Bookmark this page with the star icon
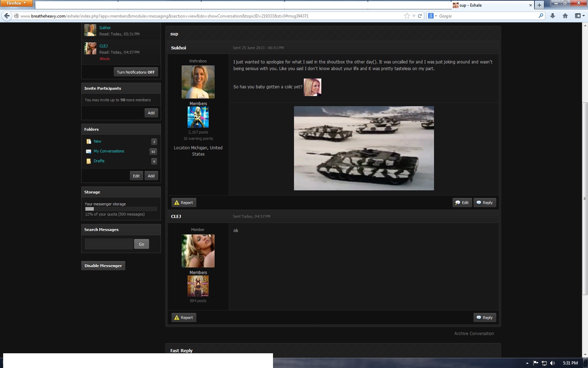Viewport: 588px width, 368px height. point(407,16)
